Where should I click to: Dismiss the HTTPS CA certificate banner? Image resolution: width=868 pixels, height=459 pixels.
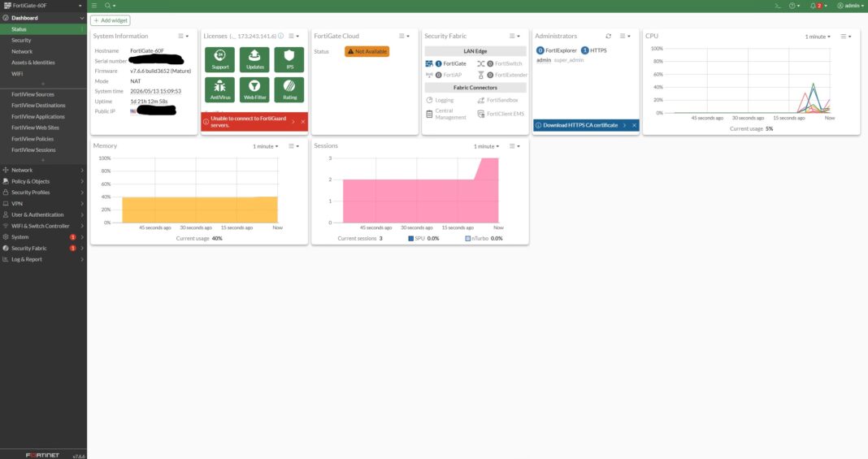click(635, 126)
